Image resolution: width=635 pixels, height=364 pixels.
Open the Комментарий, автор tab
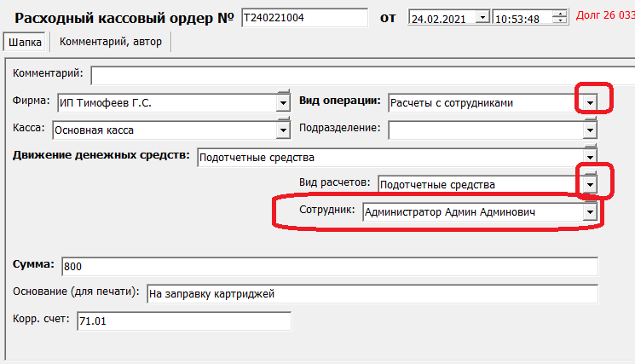click(x=109, y=41)
